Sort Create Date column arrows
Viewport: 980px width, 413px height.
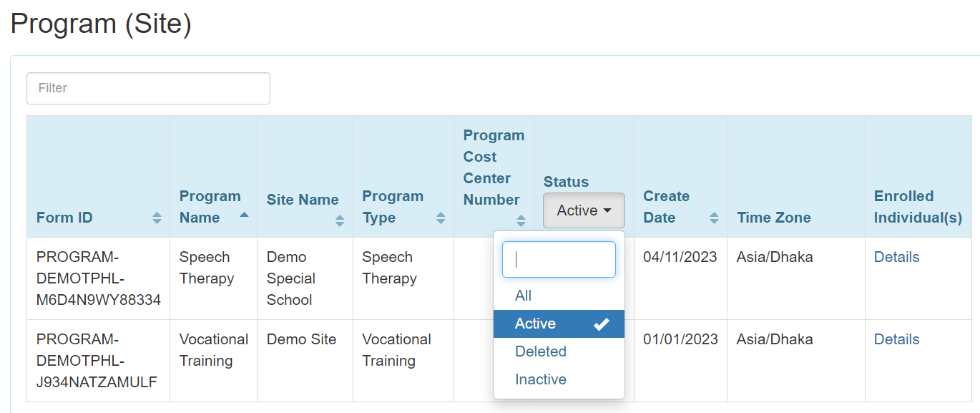point(714,218)
